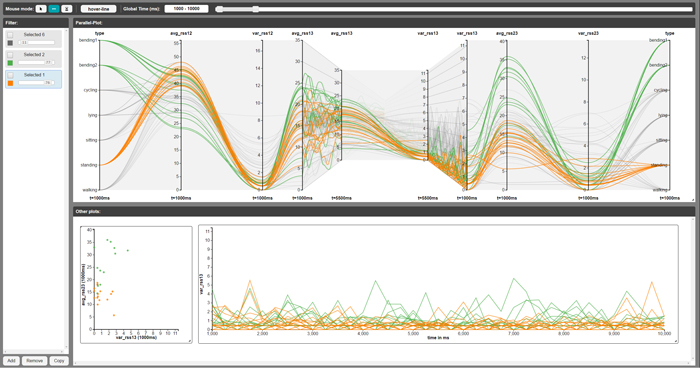
Task: Click the Global Time range field
Action: tap(187, 8)
